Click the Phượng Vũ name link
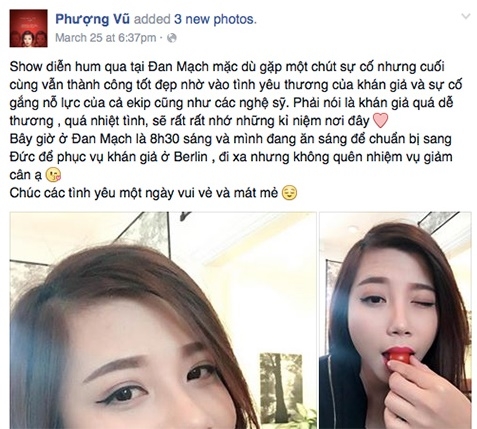Image resolution: width=477 pixels, height=429 pixels. point(92,19)
